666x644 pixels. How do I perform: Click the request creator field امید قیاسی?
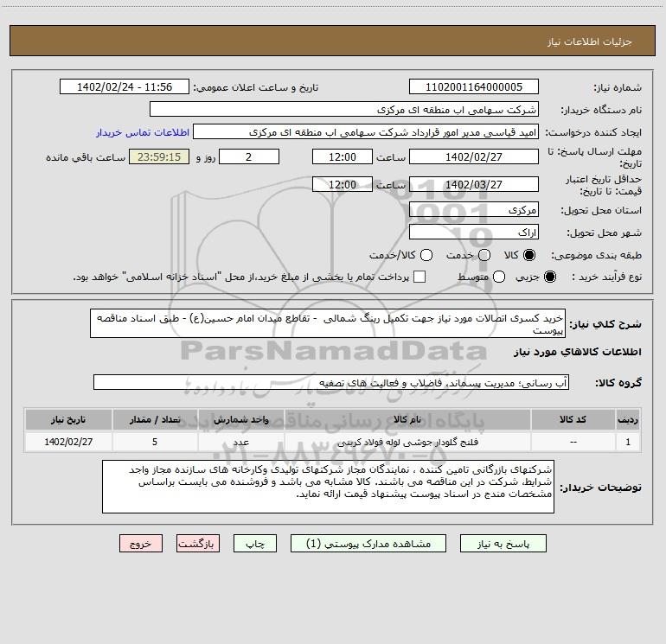[x=366, y=132]
